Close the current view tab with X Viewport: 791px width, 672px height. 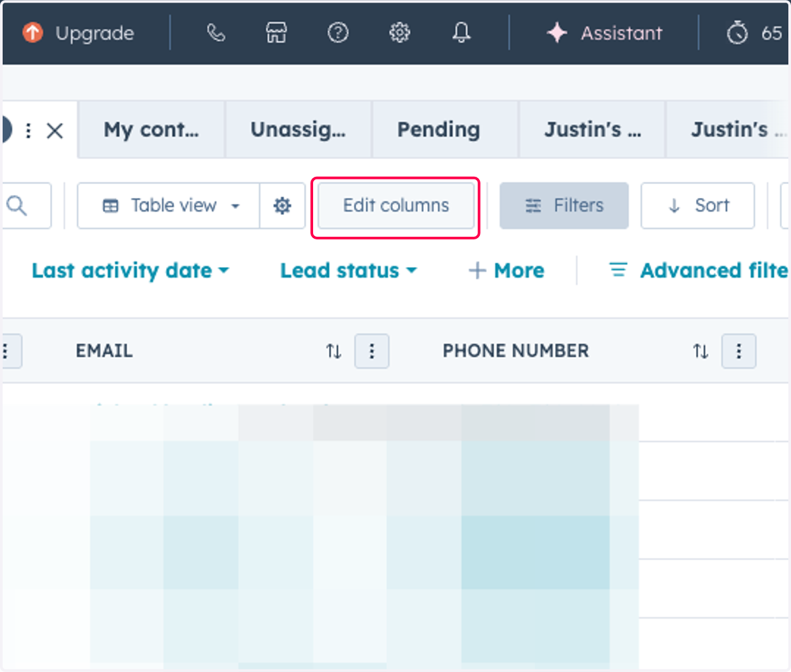click(55, 131)
